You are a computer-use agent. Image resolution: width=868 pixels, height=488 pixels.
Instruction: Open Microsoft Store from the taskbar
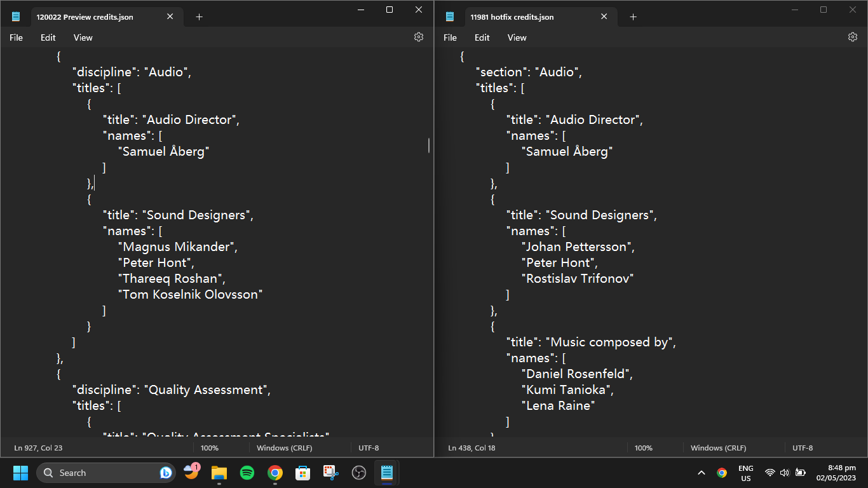[x=303, y=473]
